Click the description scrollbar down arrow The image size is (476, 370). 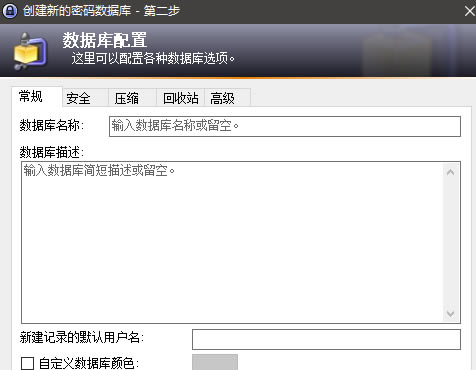pyautogui.click(x=451, y=314)
